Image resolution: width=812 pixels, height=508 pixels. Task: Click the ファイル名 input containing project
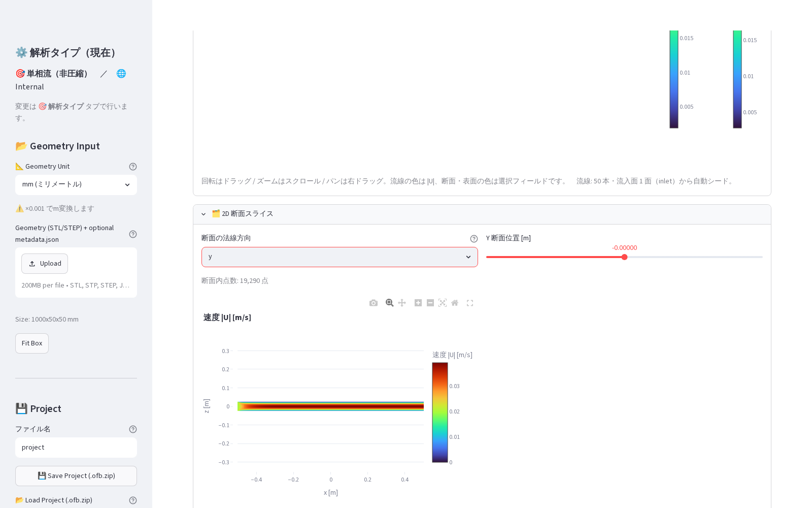coord(76,448)
